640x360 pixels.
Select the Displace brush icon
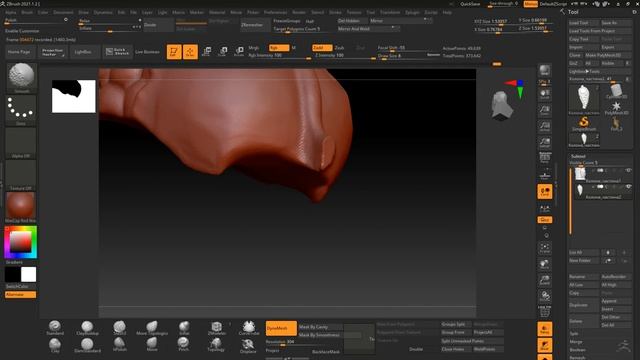click(x=248, y=345)
